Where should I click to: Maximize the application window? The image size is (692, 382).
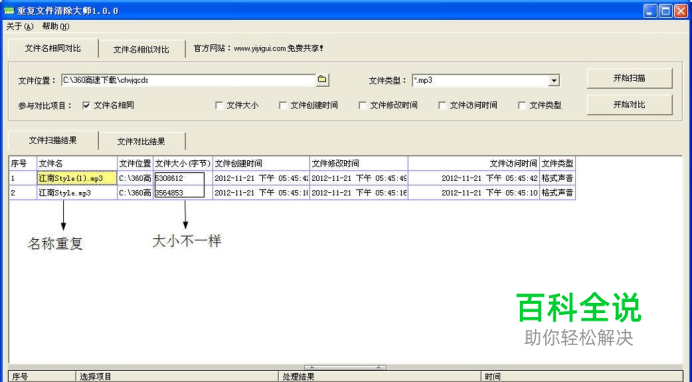[666, 11]
